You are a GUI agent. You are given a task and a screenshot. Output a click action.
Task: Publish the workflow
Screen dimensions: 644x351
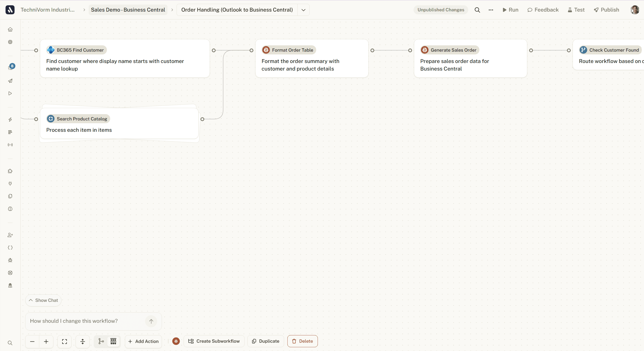tap(606, 10)
